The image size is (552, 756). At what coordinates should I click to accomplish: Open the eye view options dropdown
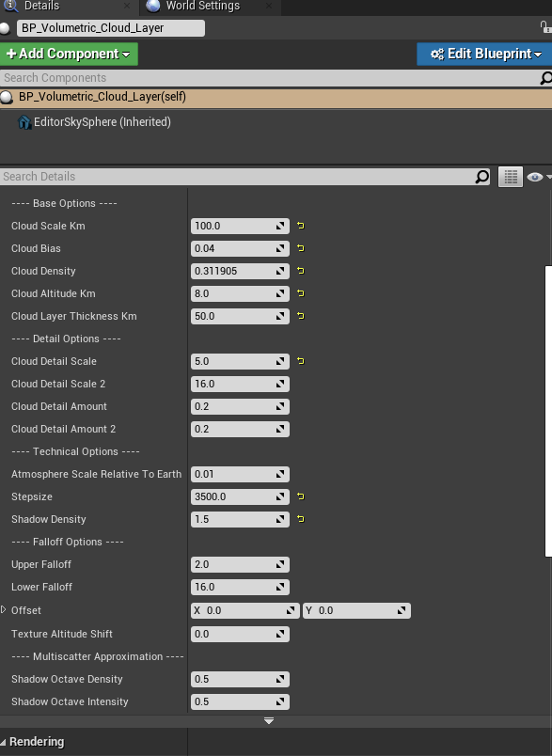click(x=539, y=177)
